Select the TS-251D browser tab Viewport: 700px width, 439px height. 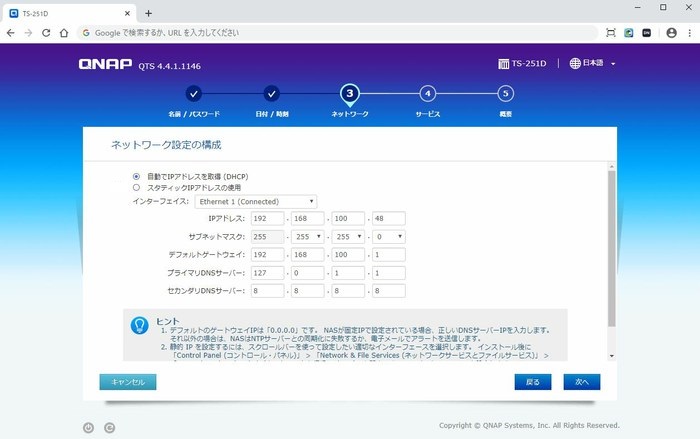click(69, 13)
